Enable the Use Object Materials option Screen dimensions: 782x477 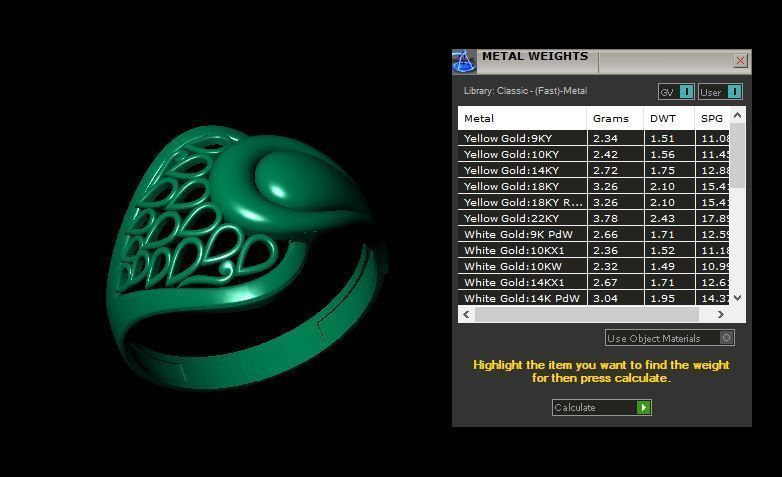click(x=669, y=338)
